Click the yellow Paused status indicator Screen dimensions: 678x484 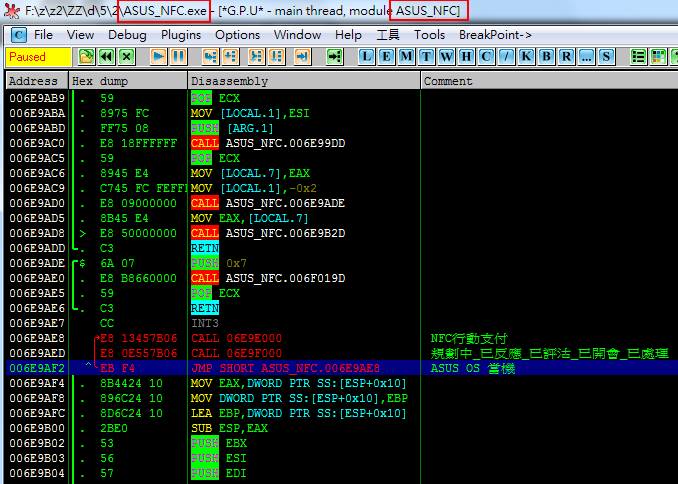[38, 57]
